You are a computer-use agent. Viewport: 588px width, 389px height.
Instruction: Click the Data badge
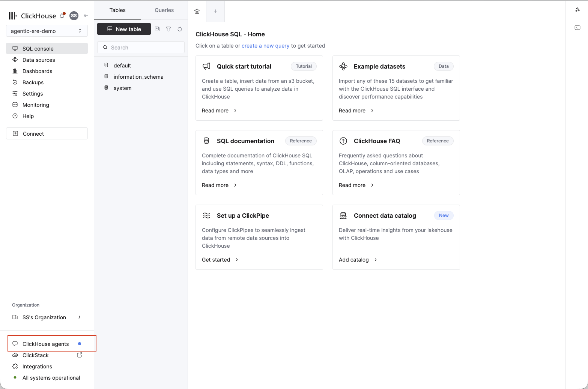[444, 66]
